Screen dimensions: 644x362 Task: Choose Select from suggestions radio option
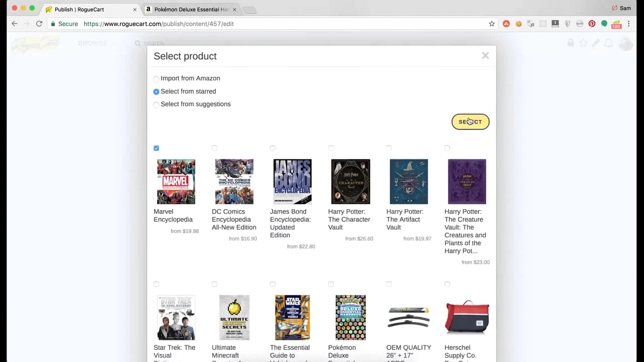[x=156, y=105]
